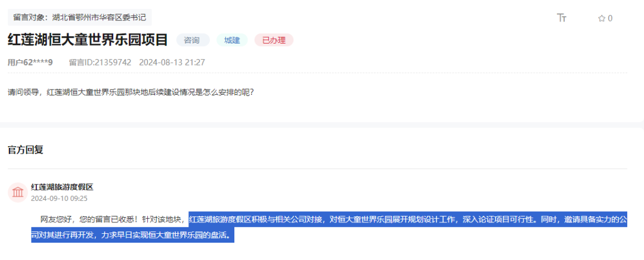
Task: Click the font size Tт icon
Action: [x=562, y=18]
